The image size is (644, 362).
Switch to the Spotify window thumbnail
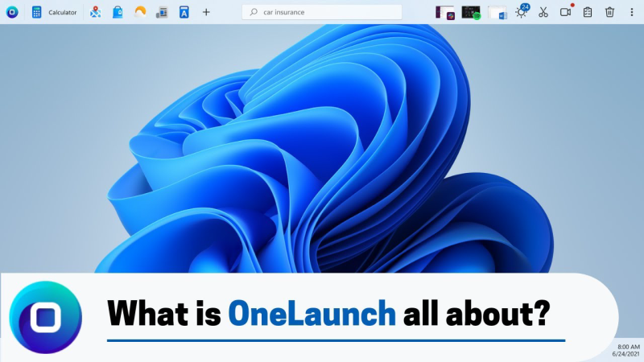pyautogui.click(x=471, y=13)
